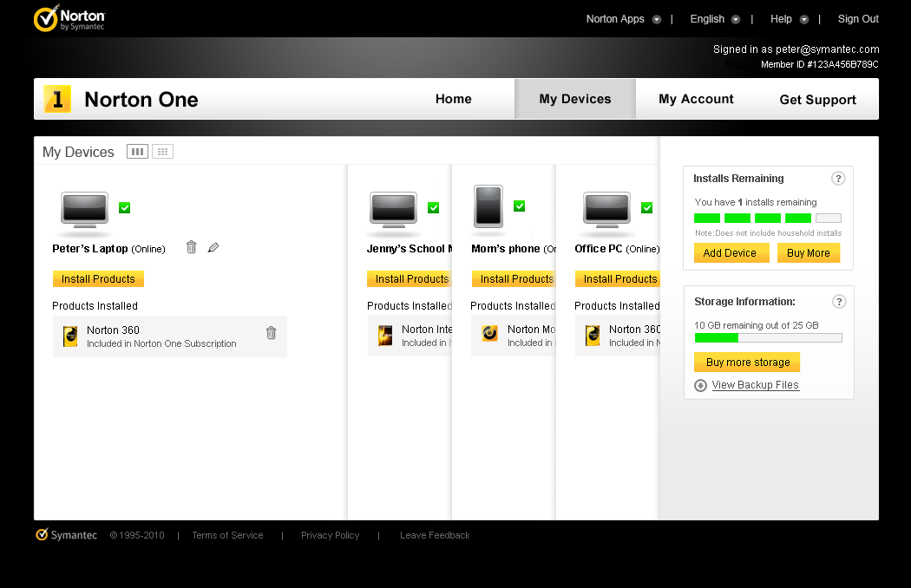Click green status check on Peter's Laptop
Image resolution: width=911 pixels, height=588 pixels.
pos(124,208)
